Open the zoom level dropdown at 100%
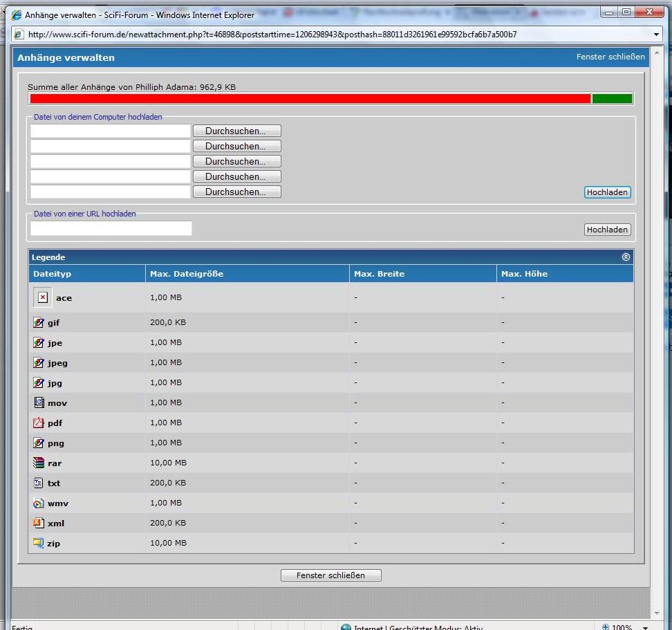This screenshot has height=630, width=672. tap(644, 627)
